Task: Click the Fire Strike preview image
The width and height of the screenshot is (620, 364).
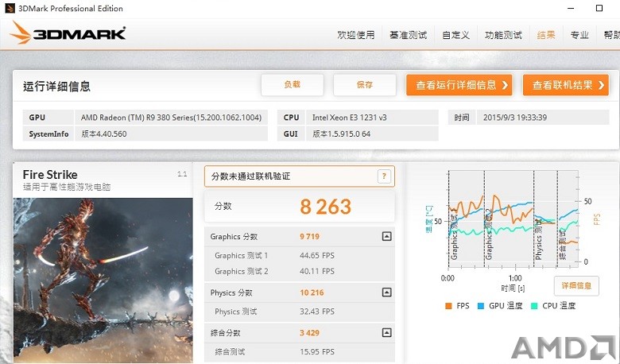Action: pos(103,280)
